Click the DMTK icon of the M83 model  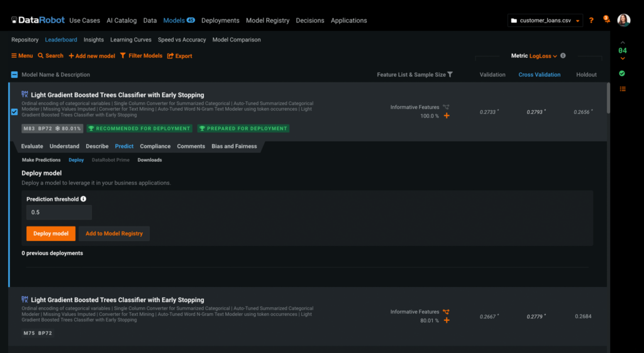click(x=25, y=94)
